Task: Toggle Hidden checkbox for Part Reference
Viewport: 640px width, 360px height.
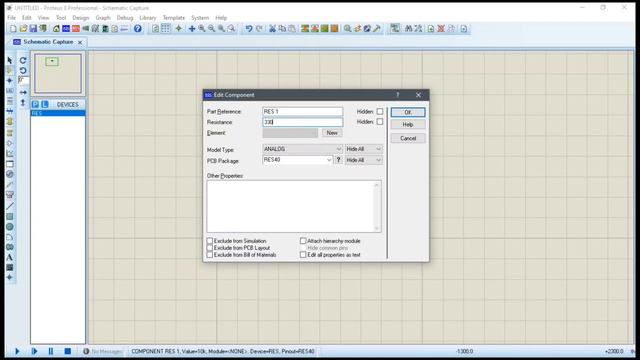Action: (x=380, y=111)
